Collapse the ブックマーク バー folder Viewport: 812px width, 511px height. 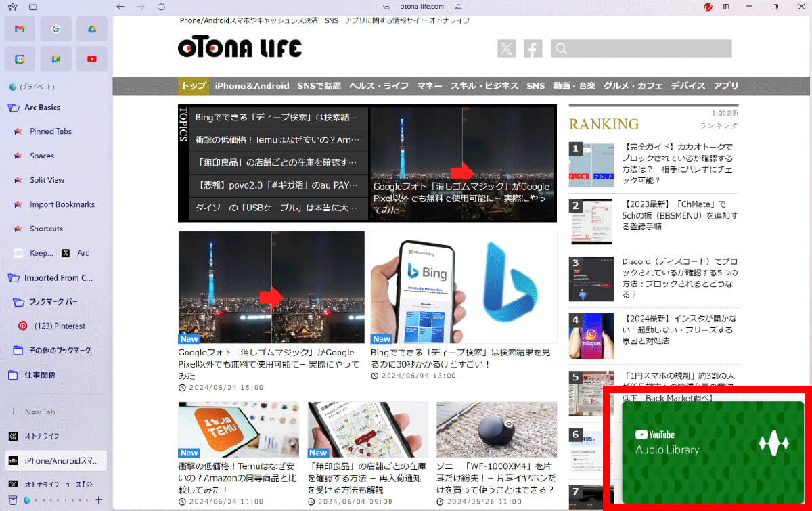click(x=18, y=301)
